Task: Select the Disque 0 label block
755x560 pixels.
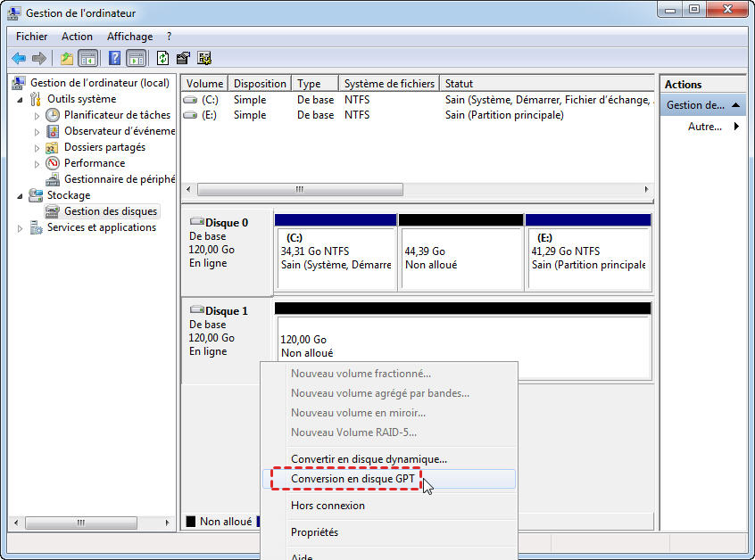Action: (x=227, y=253)
